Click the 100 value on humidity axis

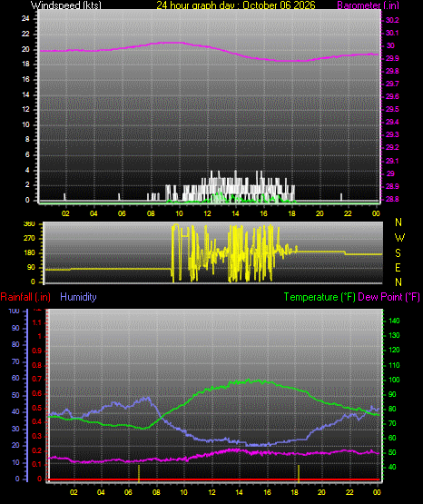click(15, 311)
